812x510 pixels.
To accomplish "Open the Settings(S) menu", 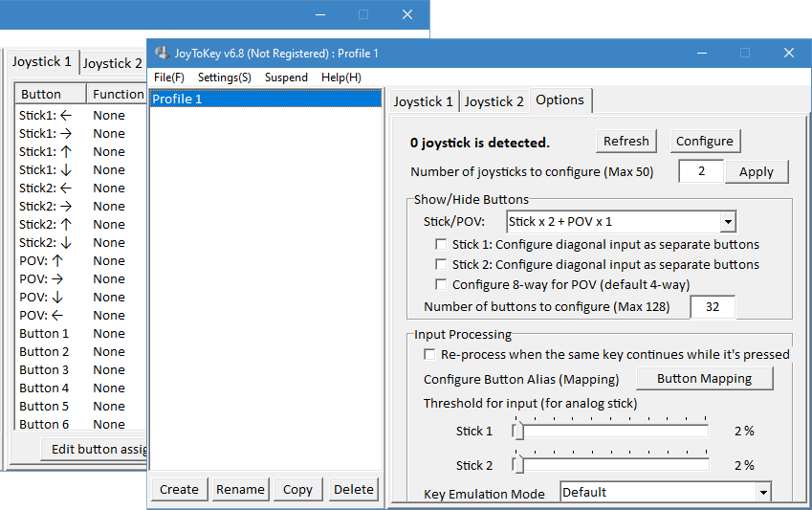I will click(x=224, y=78).
